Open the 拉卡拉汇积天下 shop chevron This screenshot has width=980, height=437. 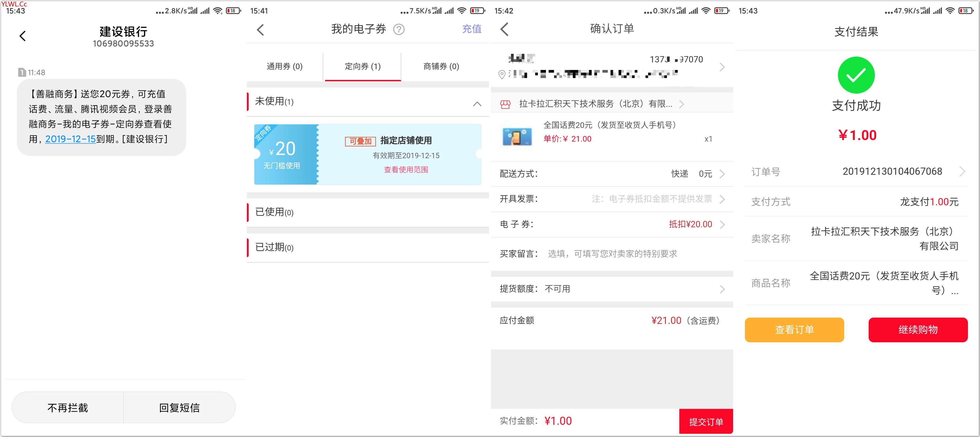(x=682, y=104)
